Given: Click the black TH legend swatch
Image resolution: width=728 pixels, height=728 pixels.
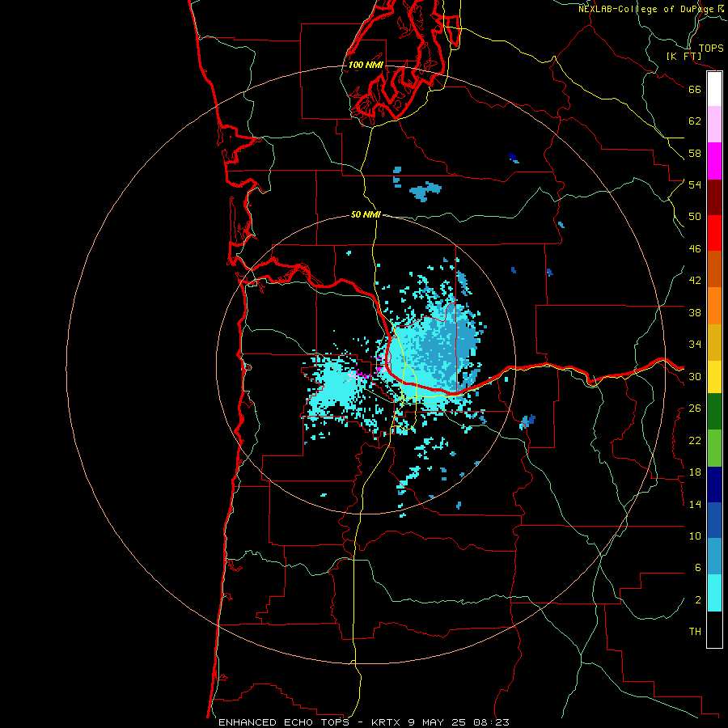Looking at the screenshot, I should [x=714, y=629].
